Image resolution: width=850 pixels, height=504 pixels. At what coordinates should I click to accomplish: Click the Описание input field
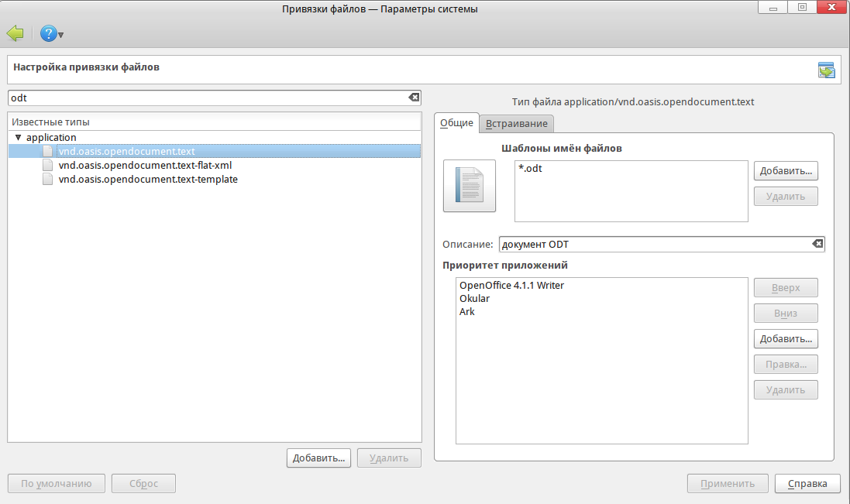tap(651, 245)
